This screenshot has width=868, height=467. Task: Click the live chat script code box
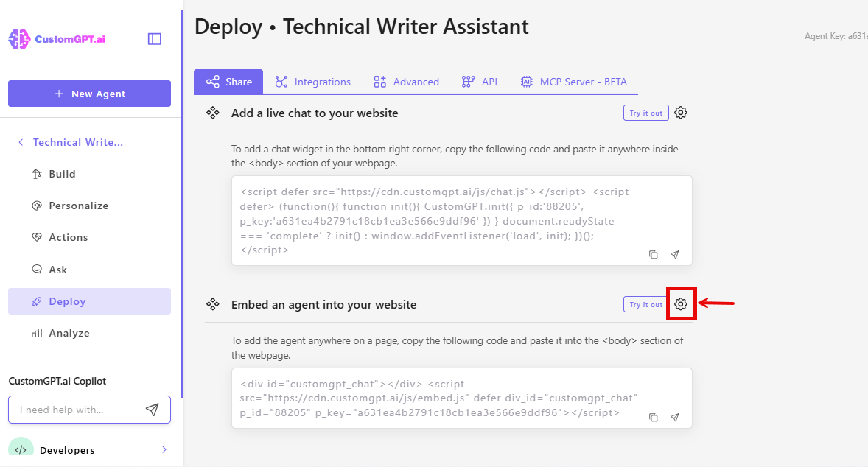462,221
